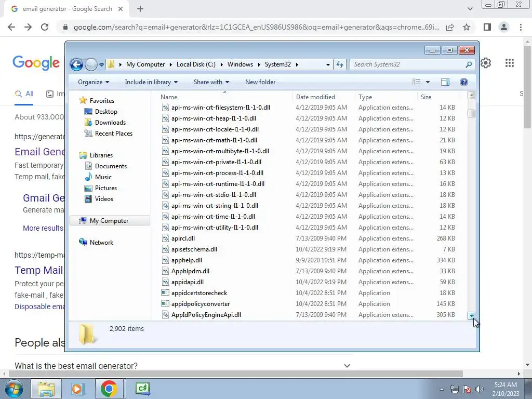
Task: Click the Windows breadcrumb in the address bar
Action: pyautogui.click(x=240, y=64)
